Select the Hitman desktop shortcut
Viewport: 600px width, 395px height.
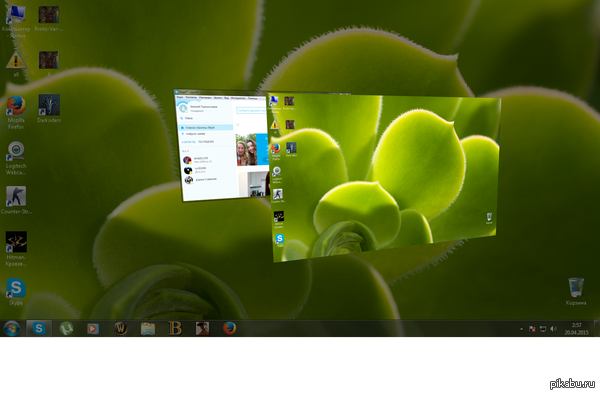click(x=16, y=249)
